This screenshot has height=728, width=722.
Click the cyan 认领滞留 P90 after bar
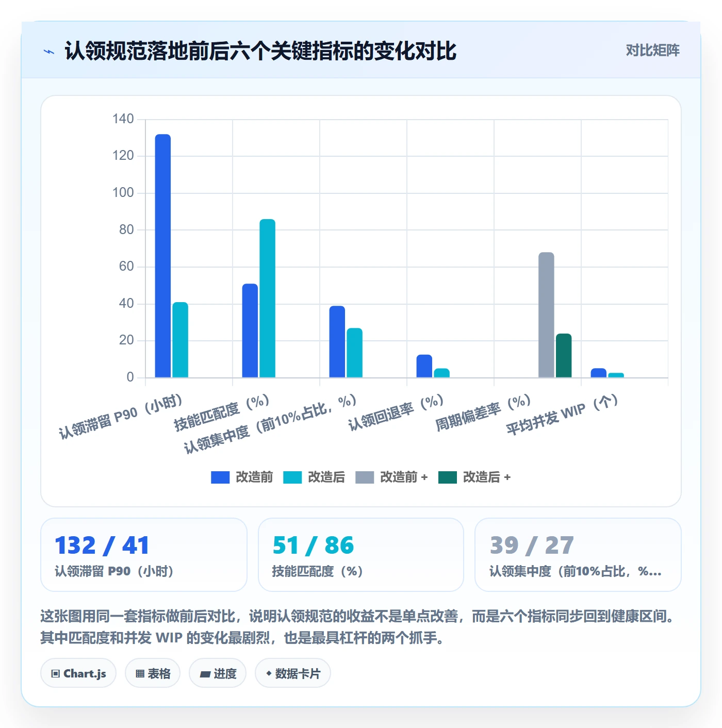point(180,340)
